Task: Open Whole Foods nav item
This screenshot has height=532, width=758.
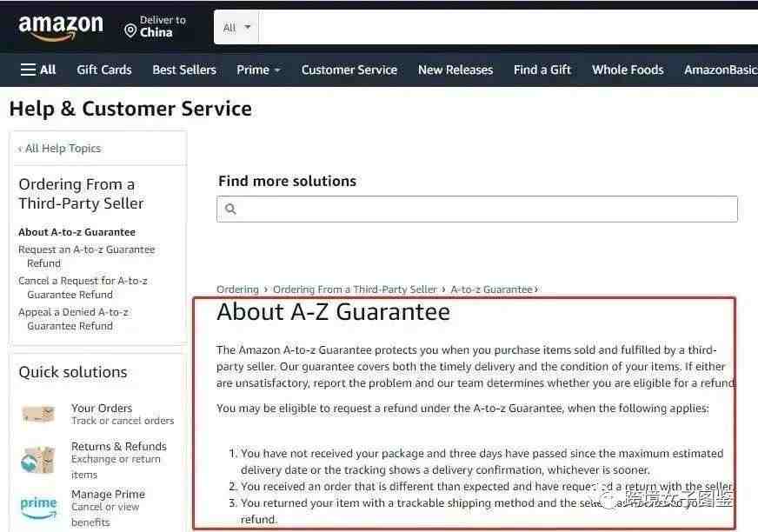Action: 628,70
